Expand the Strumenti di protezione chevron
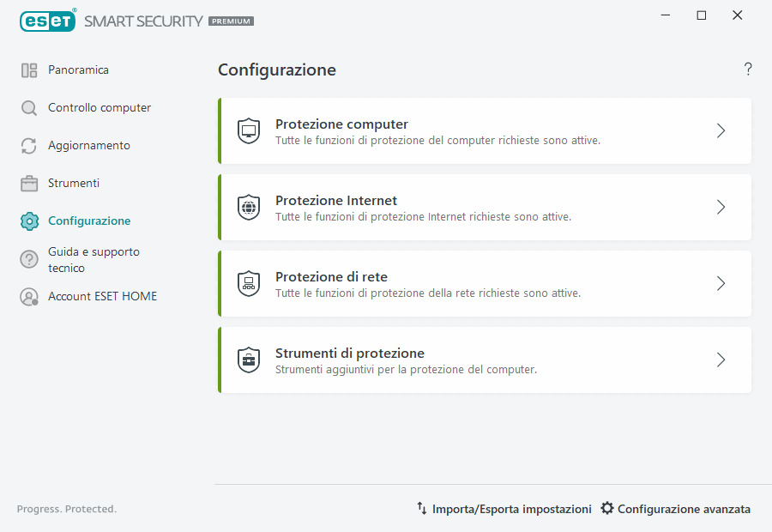Screen dimensions: 772x532 point(721,360)
